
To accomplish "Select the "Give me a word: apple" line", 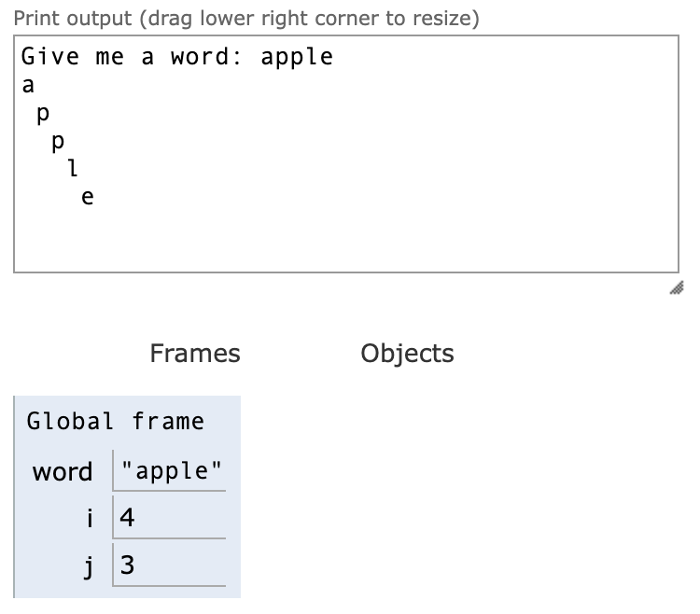I will [x=176, y=57].
